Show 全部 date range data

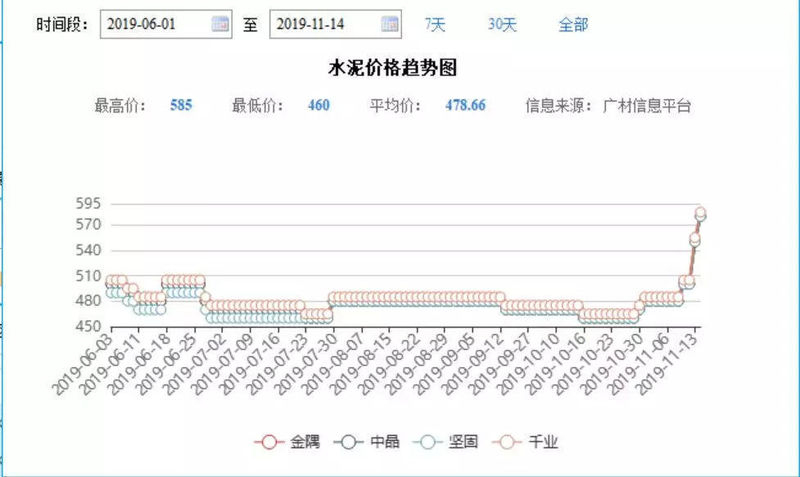(573, 24)
